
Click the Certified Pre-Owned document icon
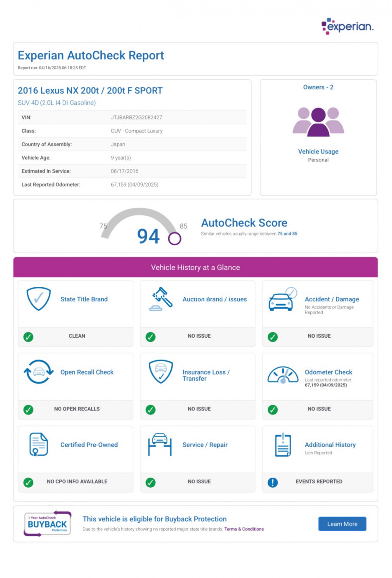point(39,444)
